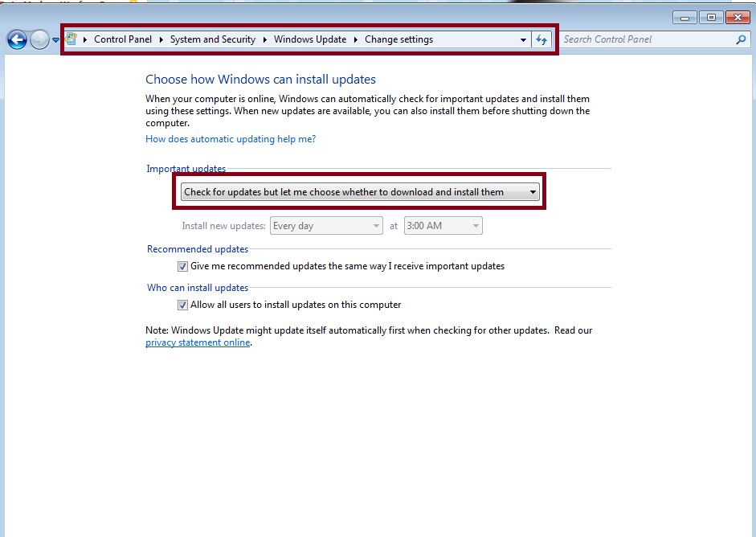Expand arrow after Windows Update breadcrumb
Viewport: 756px width, 537px height.
(x=356, y=39)
